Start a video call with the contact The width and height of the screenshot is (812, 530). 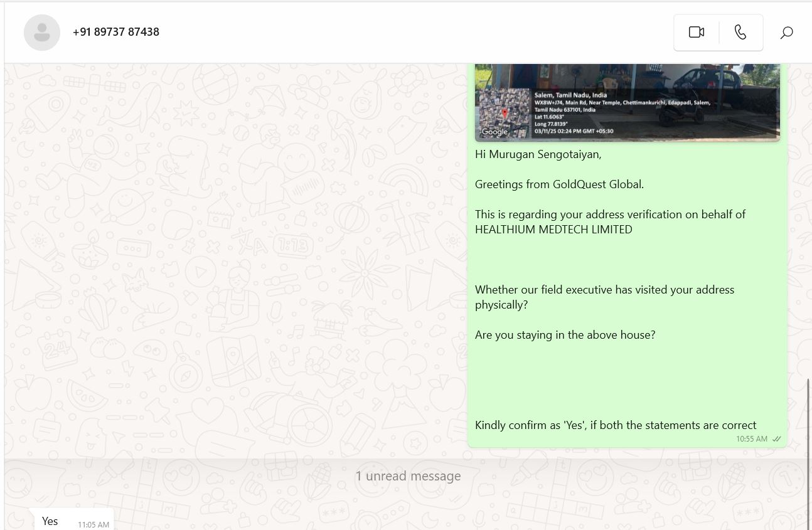[696, 32]
